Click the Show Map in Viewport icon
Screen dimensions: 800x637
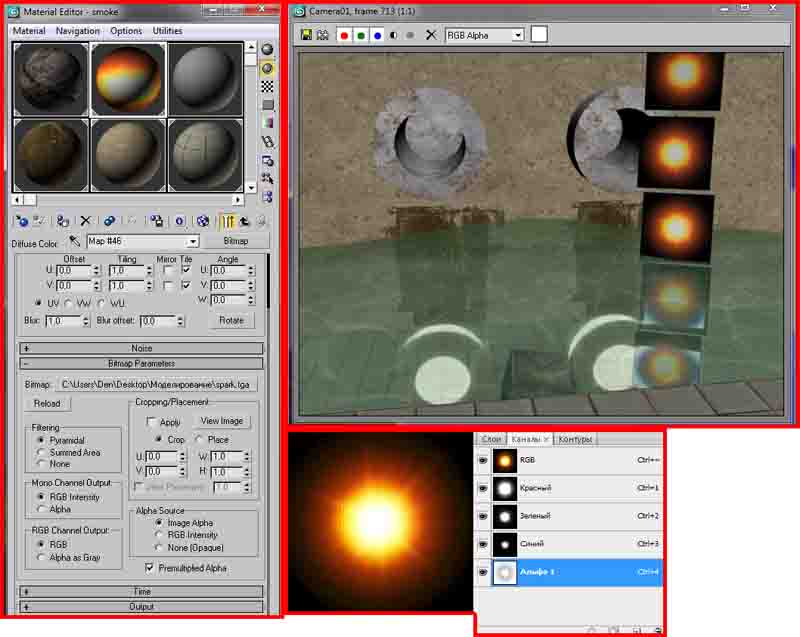pos(204,221)
